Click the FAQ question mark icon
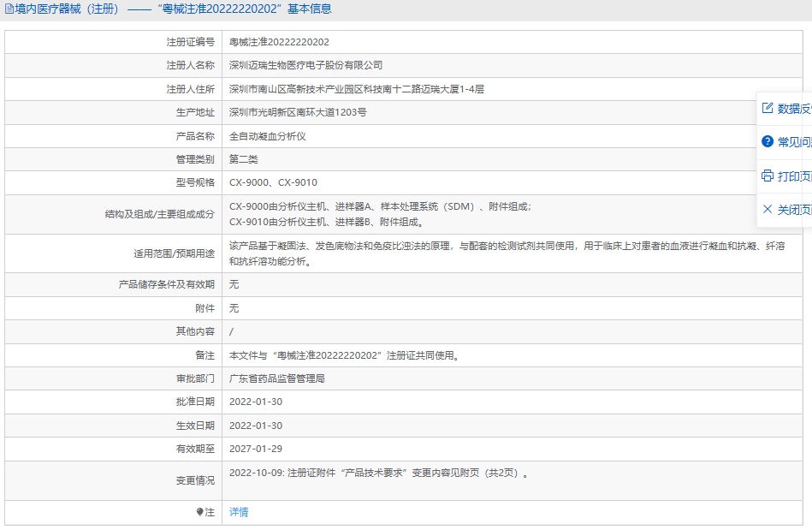Image resolution: width=812 pixels, height=530 pixels. pos(768,141)
